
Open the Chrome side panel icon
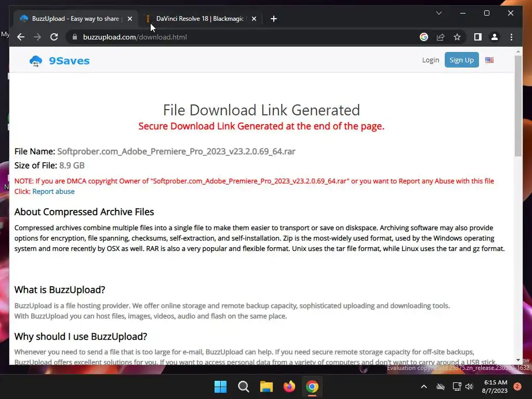tap(478, 37)
